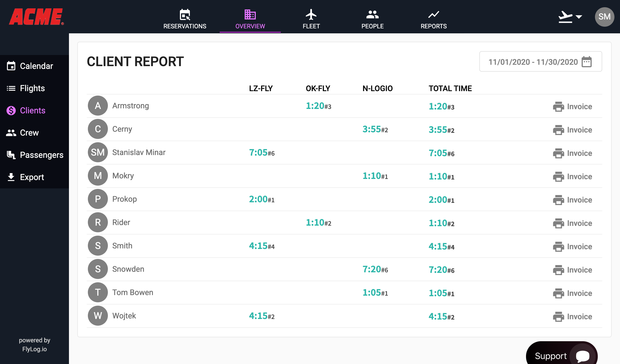The width and height of the screenshot is (620, 364).
Task: Click the FlyLog.io link
Action: (34, 349)
